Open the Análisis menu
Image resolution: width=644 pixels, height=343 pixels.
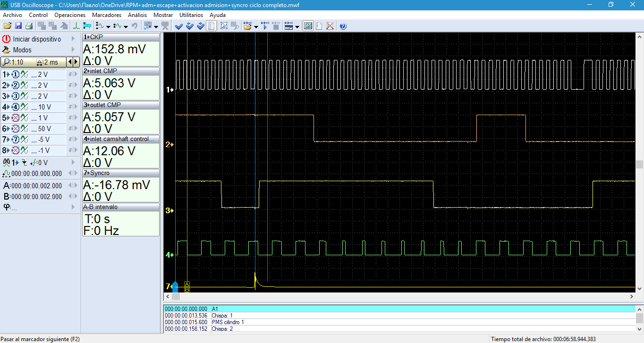tap(137, 15)
